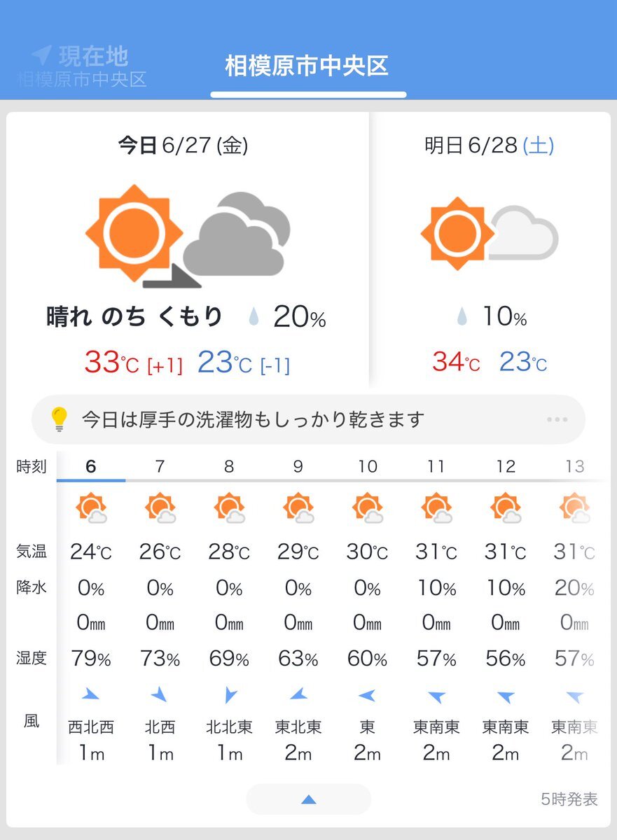Open today's 今日 6/27 (金) heading
This screenshot has height=840, width=617.
pyautogui.click(x=183, y=146)
